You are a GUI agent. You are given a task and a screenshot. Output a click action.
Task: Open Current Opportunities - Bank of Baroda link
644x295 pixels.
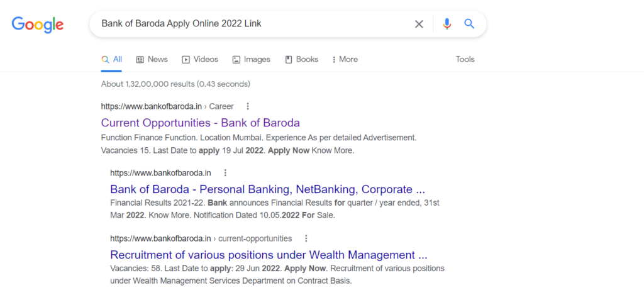(x=200, y=123)
